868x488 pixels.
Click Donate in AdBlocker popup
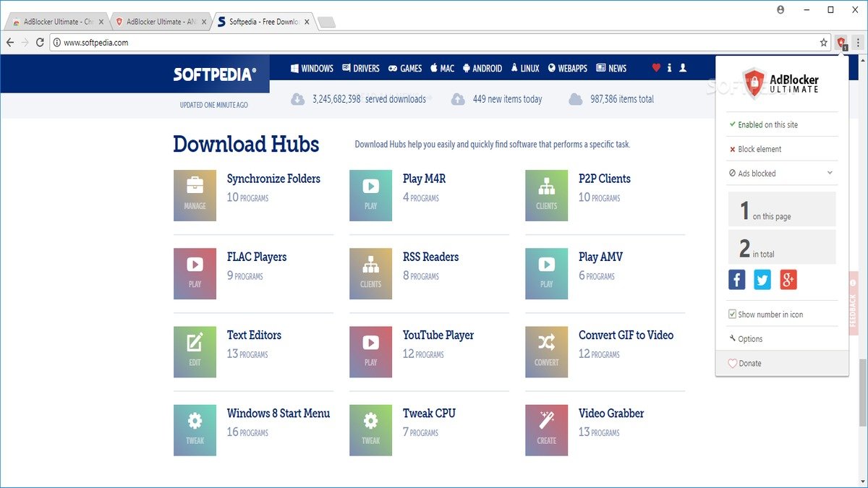click(x=782, y=363)
